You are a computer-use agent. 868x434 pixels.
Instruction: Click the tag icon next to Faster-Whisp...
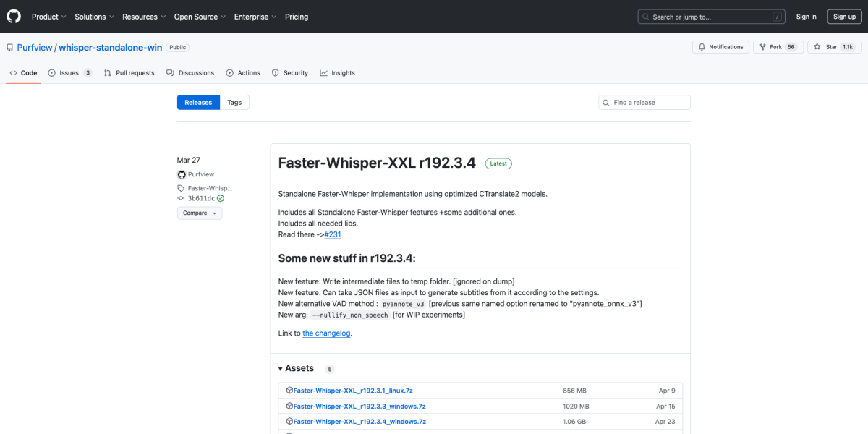179,187
